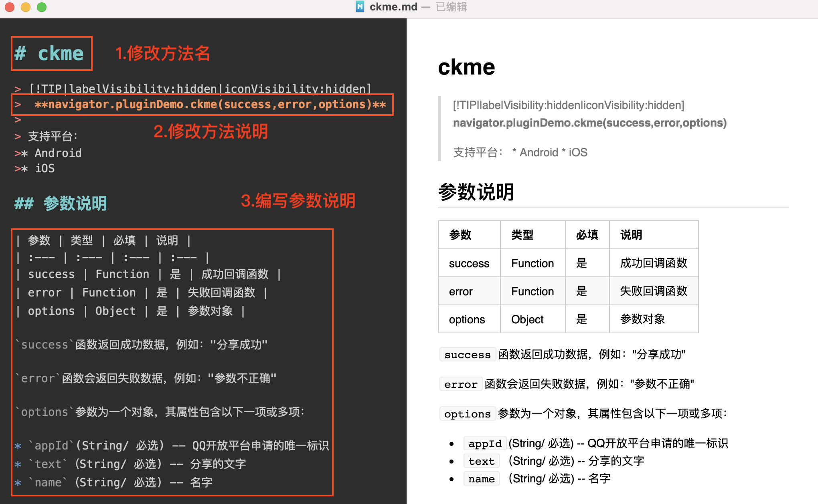Click the '| error | Function' source row
This screenshot has width=818, height=504.
(x=142, y=293)
